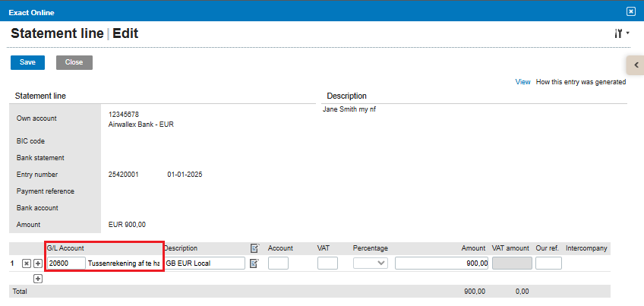This screenshot has width=644, height=306.
Task: Expand the collapsed side panel arrow
Action: [x=636, y=65]
